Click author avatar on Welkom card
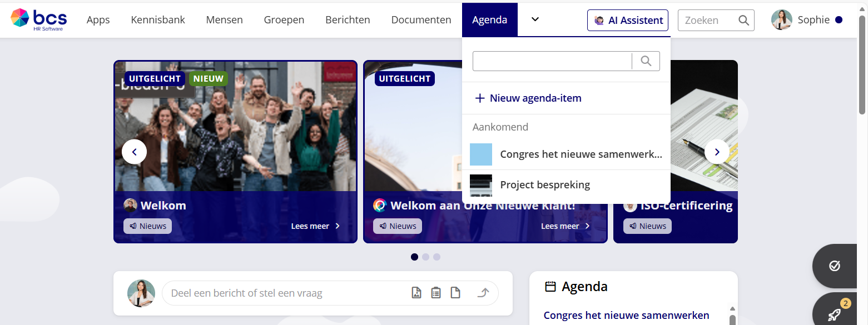The image size is (868, 325). pos(130,206)
